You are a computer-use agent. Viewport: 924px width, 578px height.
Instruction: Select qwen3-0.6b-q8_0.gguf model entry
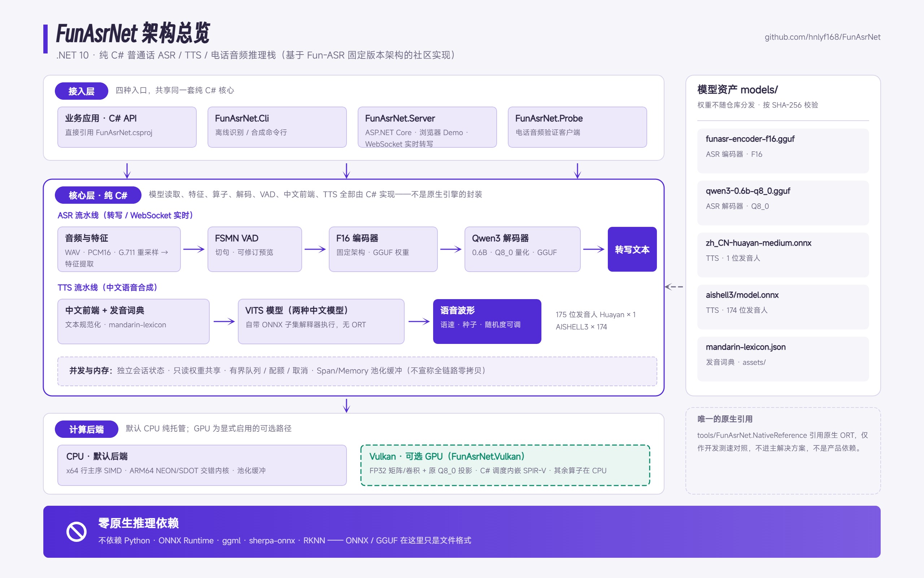(x=783, y=203)
